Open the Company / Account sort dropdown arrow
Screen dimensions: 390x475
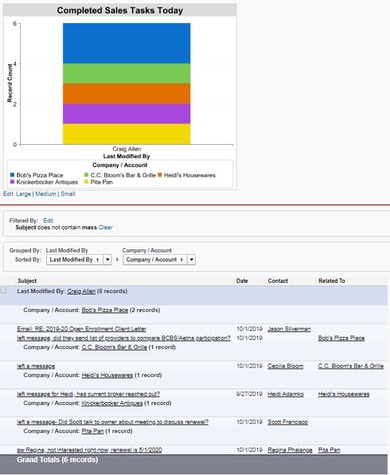coord(192,259)
